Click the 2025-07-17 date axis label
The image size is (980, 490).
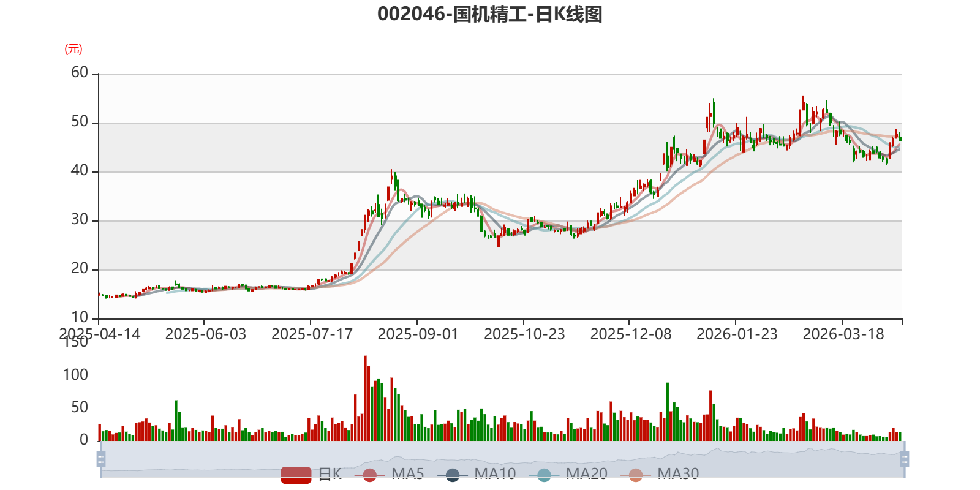pos(312,334)
